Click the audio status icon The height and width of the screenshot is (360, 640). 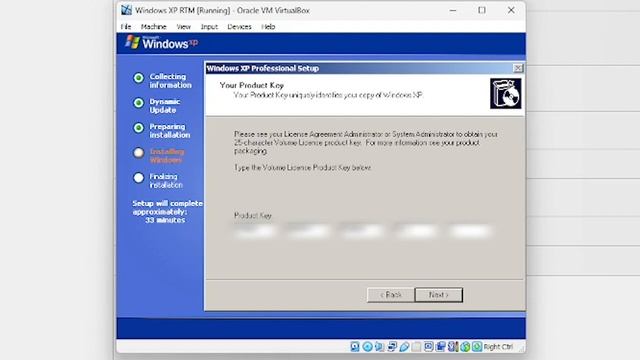[380, 347]
